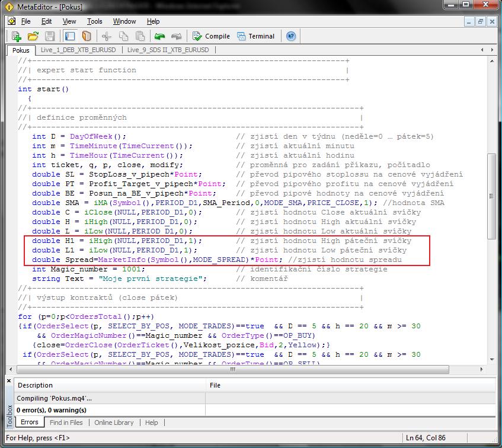The width and height of the screenshot is (502, 448).
Task: Close the Toolbox panel with the X
Action: pyautogui.click(x=9, y=381)
